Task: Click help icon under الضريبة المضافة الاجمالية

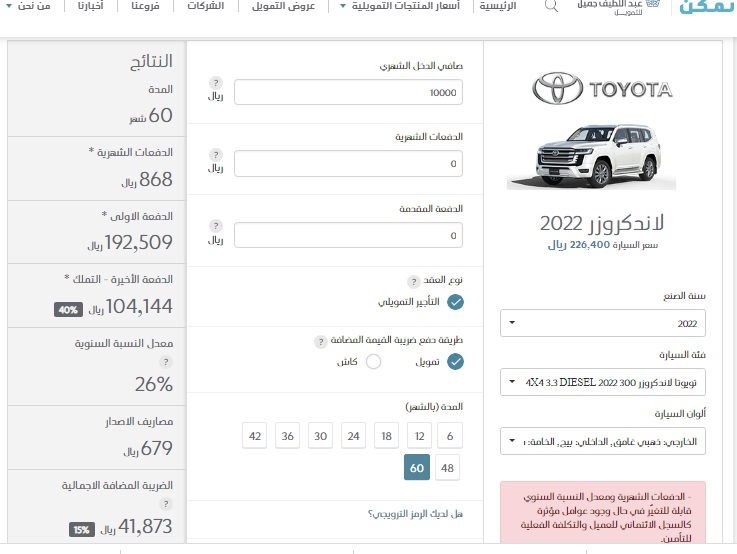Action: 165,504
